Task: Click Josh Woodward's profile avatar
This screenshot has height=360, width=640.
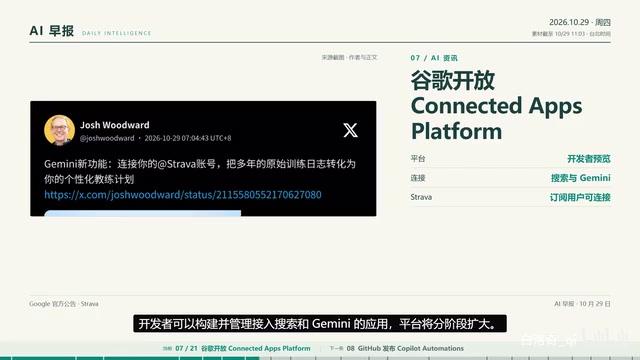Action: [x=60, y=130]
